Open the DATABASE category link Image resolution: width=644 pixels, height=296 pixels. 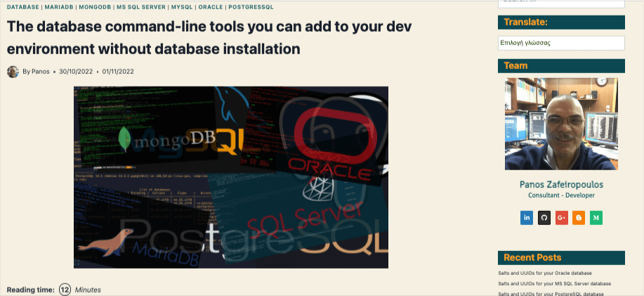tap(23, 7)
